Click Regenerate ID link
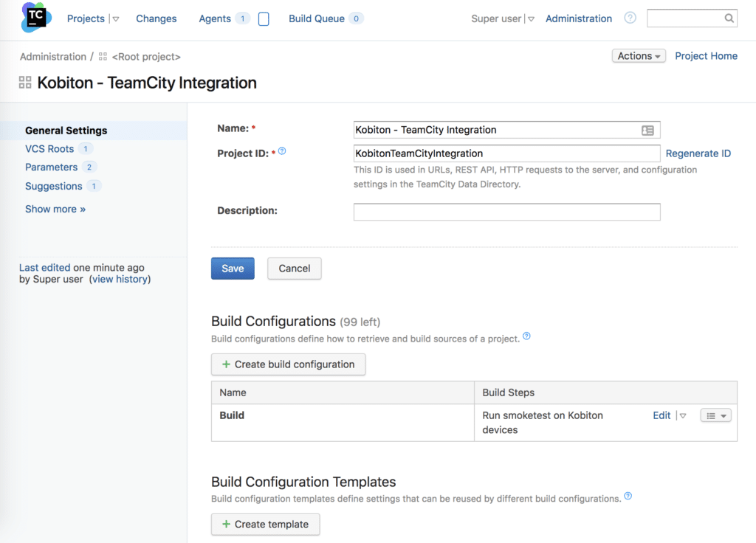756x543 pixels. [698, 153]
